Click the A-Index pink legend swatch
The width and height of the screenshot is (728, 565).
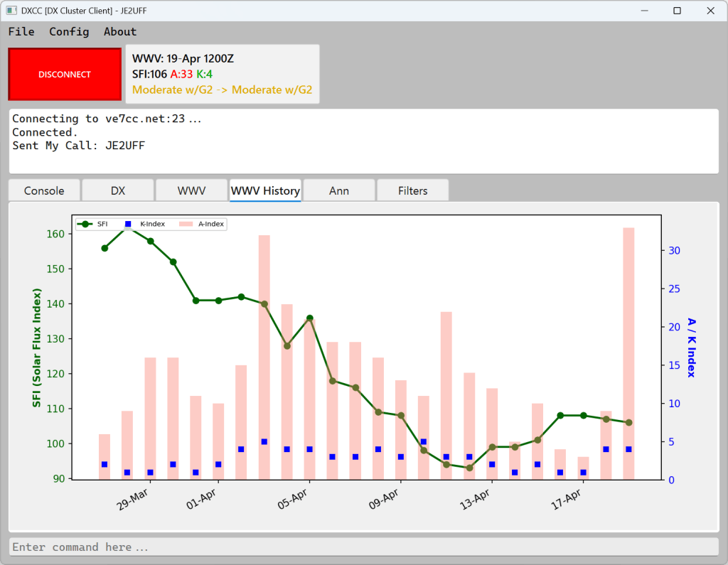185,224
